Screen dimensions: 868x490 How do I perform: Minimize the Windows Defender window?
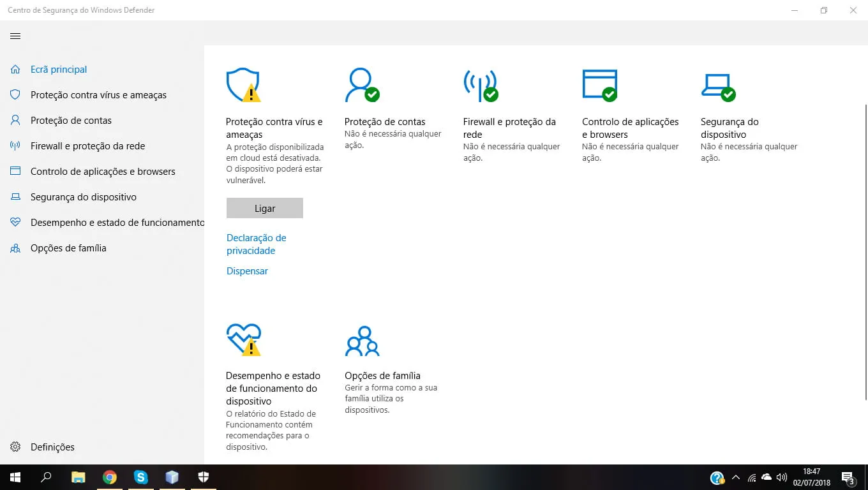[795, 10]
